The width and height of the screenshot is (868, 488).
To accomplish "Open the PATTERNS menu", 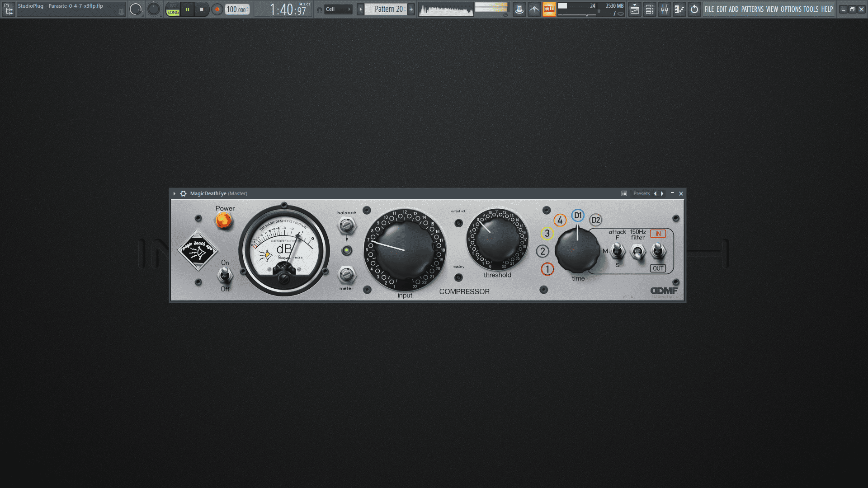I will coord(752,9).
